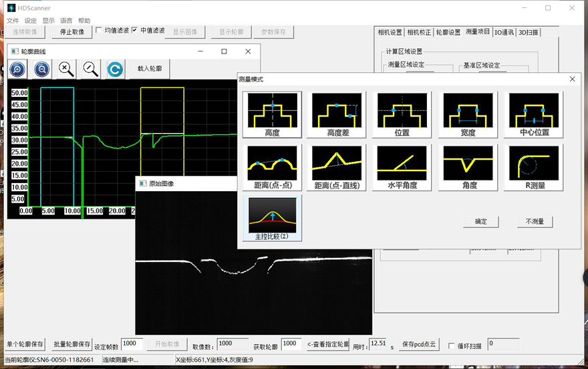Click the 原始图像 window title bar
The width and height of the screenshot is (588, 369).
[186, 183]
